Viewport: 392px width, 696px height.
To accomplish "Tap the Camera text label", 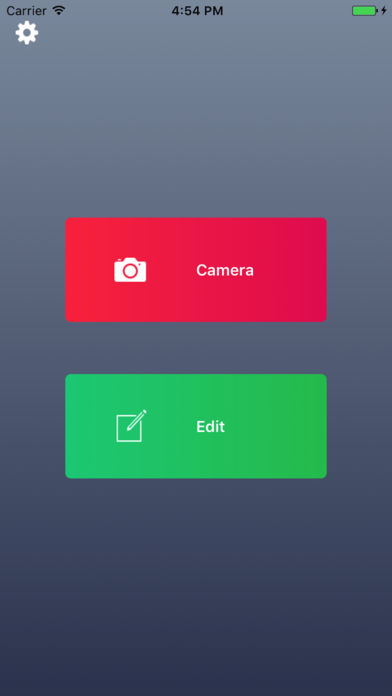I will click(x=225, y=270).
